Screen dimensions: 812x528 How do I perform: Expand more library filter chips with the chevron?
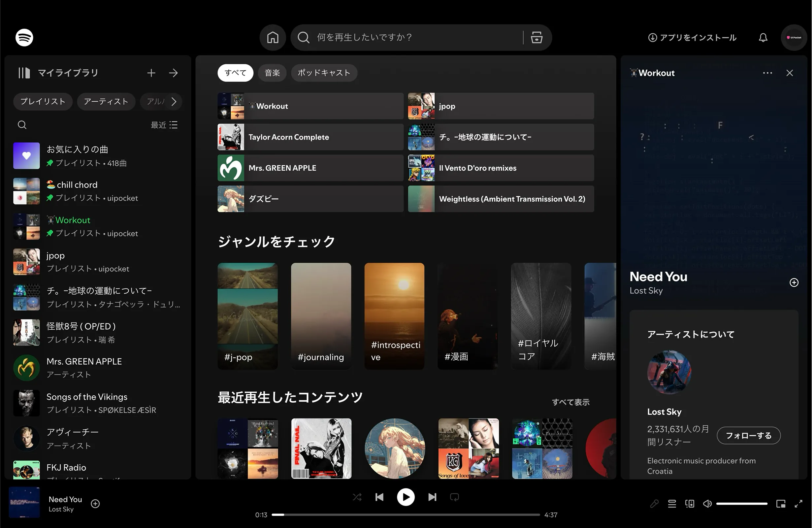click(x=174, y=101)
